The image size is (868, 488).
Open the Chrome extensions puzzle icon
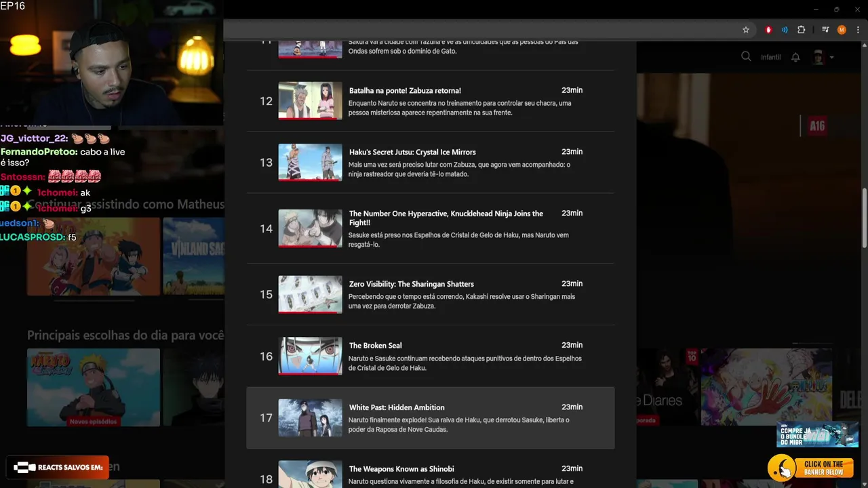(802, 30)
